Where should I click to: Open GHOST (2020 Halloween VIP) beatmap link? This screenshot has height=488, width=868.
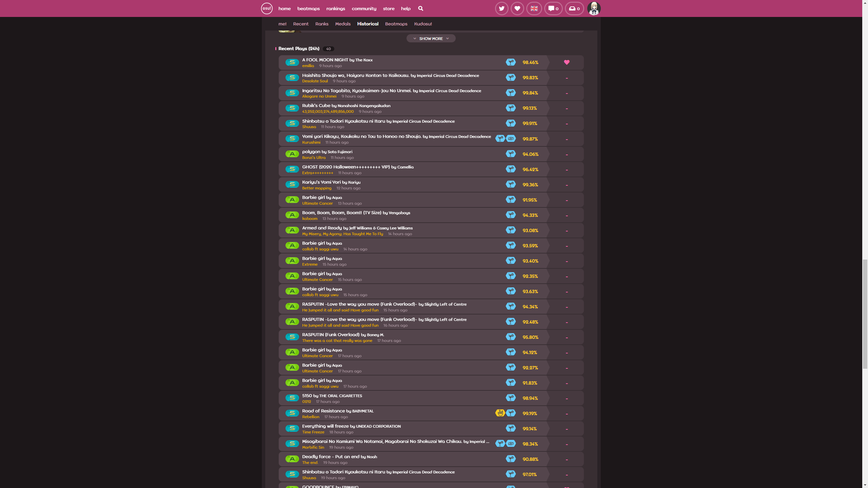point(358,167)
